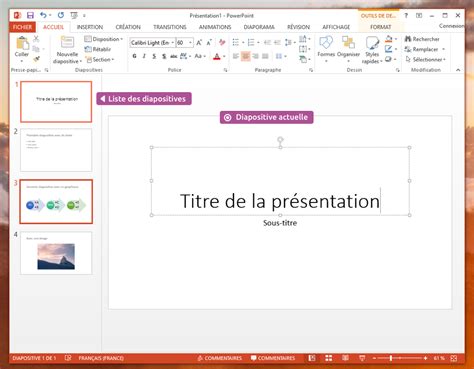Click the Rechercher button

[422, 39]
